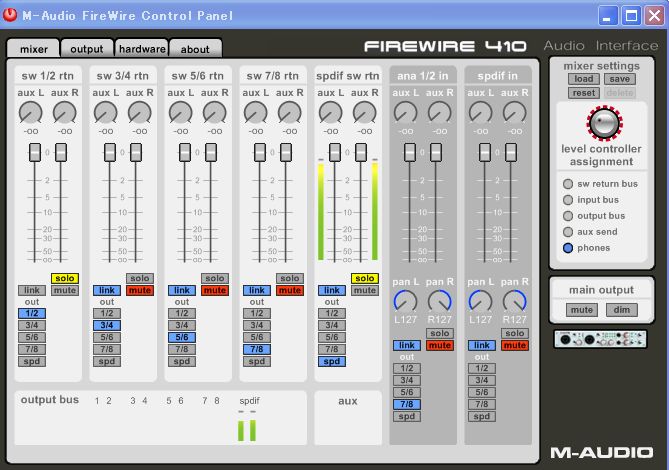This screenshot has width=669, height=470.
Task: Toggle link on sw 5/6 rtn channel
Action: coord(182,290)
